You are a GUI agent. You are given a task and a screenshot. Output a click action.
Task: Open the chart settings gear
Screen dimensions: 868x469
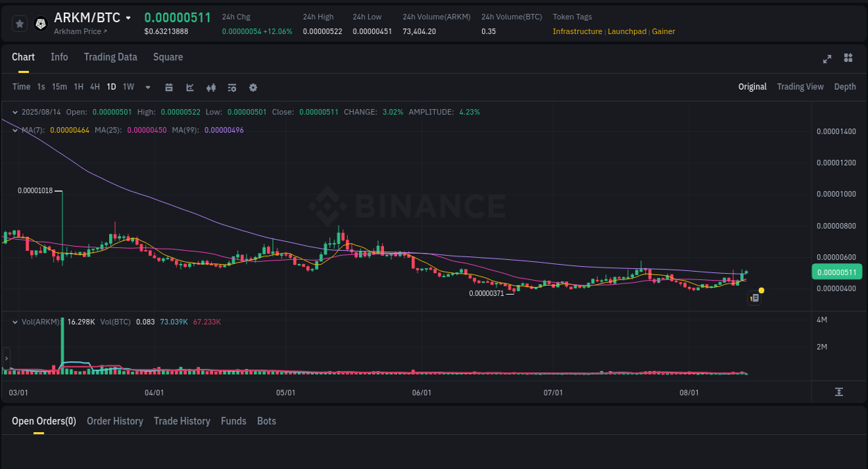point(253,87)
